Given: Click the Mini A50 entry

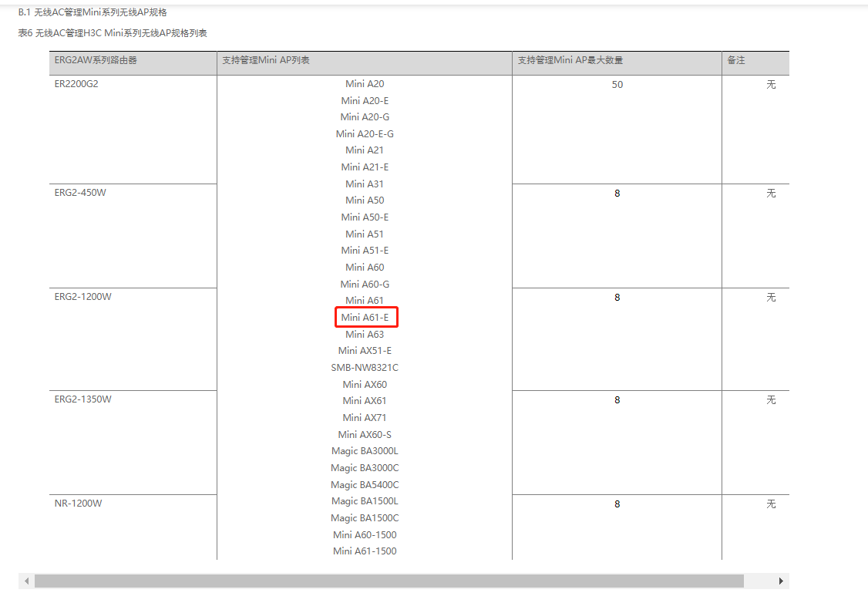Looking at the screenshot, I should pyautogui.click(x=365, y=200).
